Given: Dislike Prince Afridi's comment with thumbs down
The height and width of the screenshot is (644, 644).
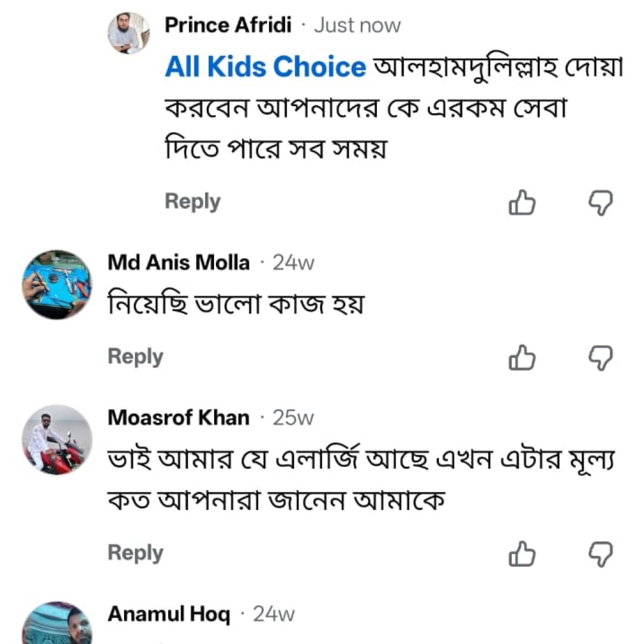Looking at the screenshot, I should click(601, 203).
